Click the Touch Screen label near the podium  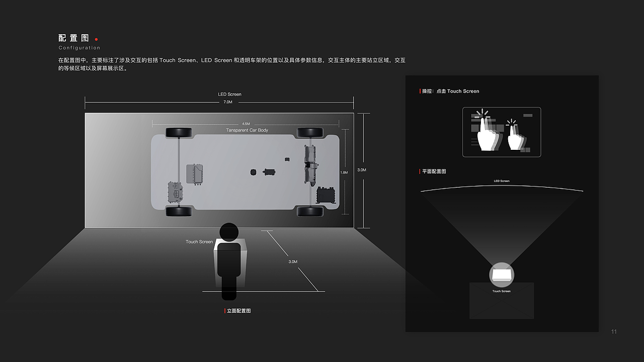[199, 242]
